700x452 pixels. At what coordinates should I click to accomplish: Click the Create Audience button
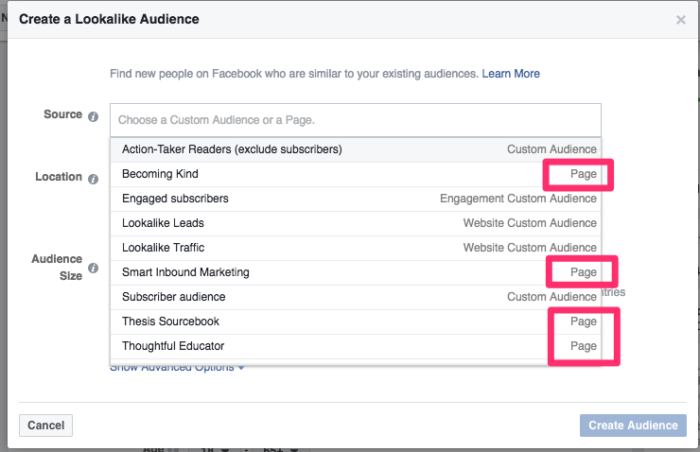633,425
